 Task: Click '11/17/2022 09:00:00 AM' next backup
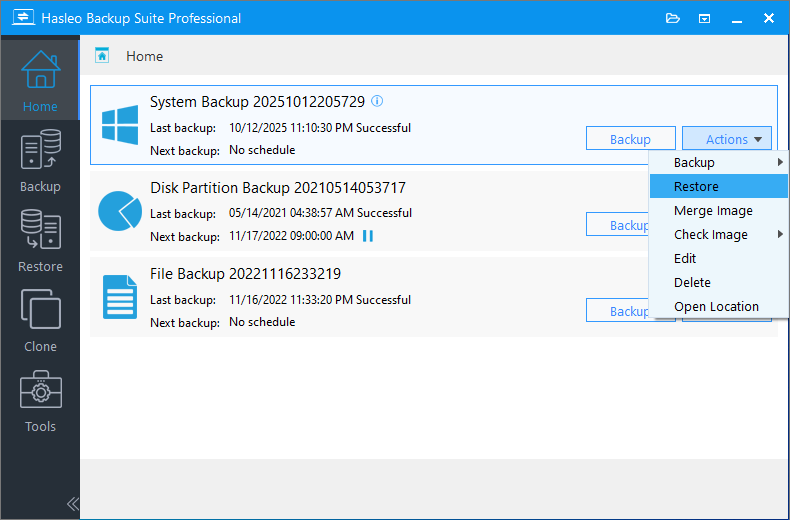pos(291,236)
